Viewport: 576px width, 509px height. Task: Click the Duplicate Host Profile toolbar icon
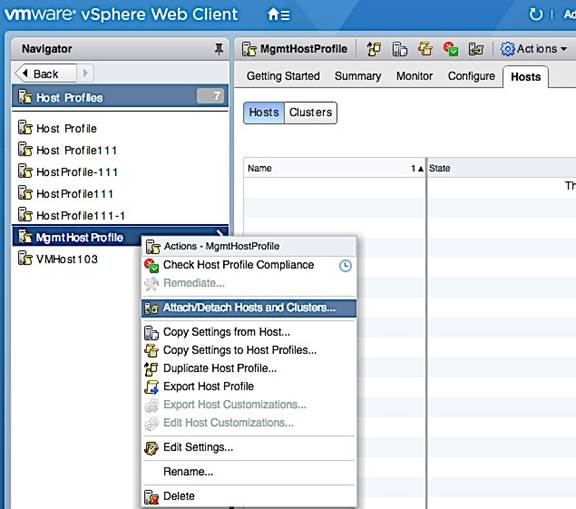click(374, 49)
